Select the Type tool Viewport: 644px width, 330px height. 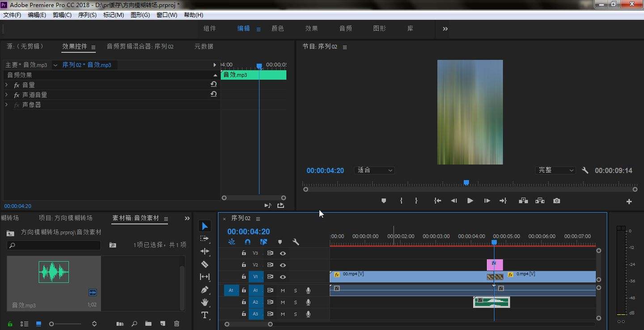click(205, 315)
